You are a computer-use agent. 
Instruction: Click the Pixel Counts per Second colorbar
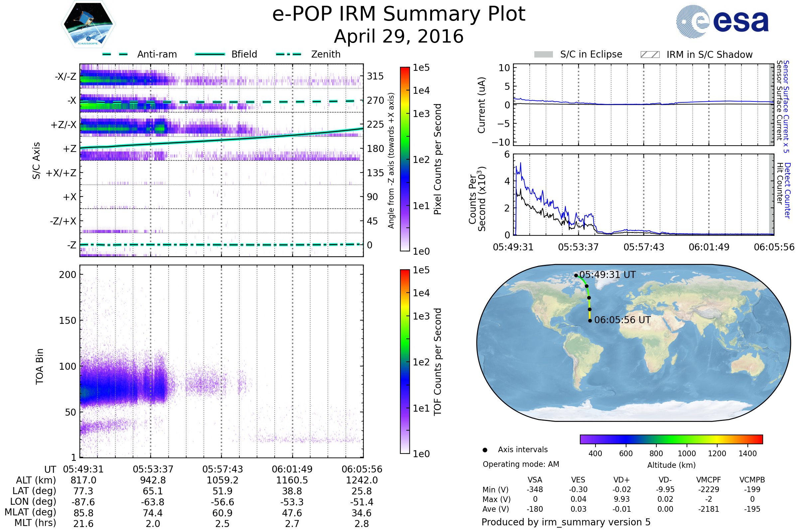coord(405,159)
